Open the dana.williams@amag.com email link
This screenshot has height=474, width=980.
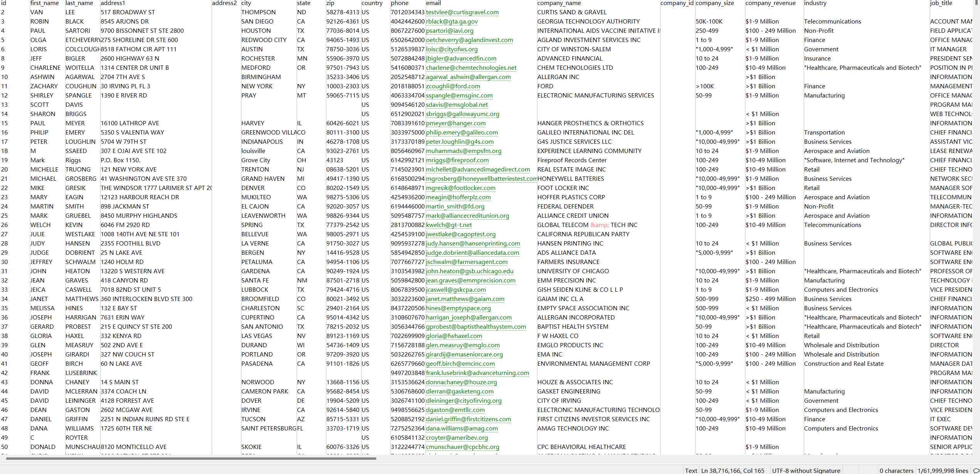[462, 429]
